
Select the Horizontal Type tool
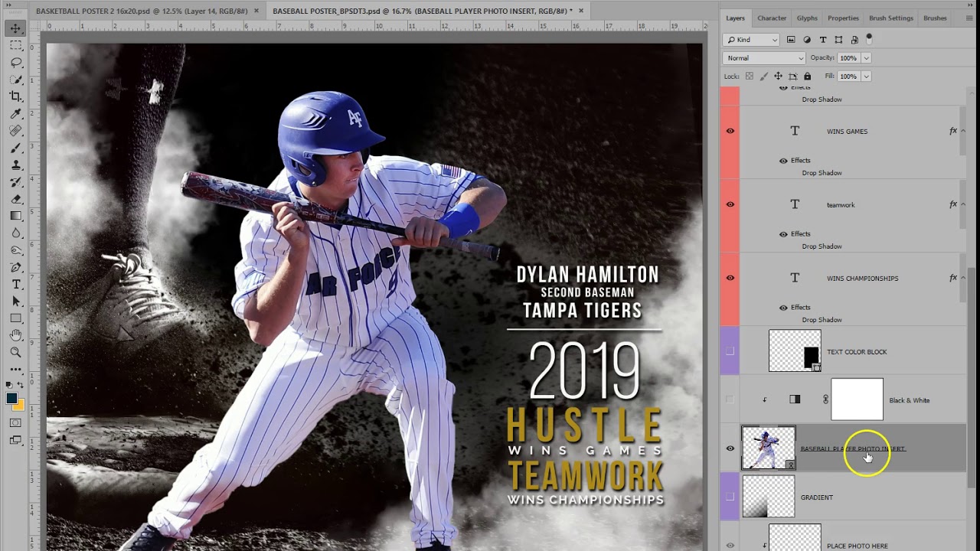click(x=15, y=284)
